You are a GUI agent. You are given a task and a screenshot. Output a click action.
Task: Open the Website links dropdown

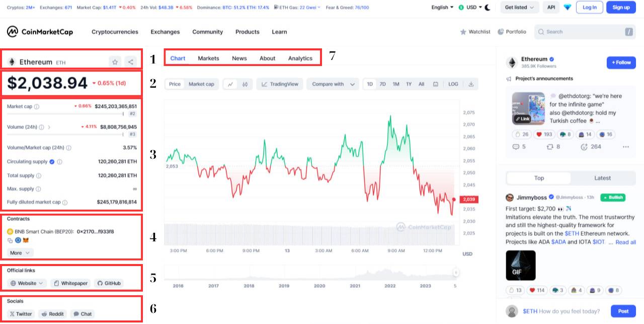27,283
